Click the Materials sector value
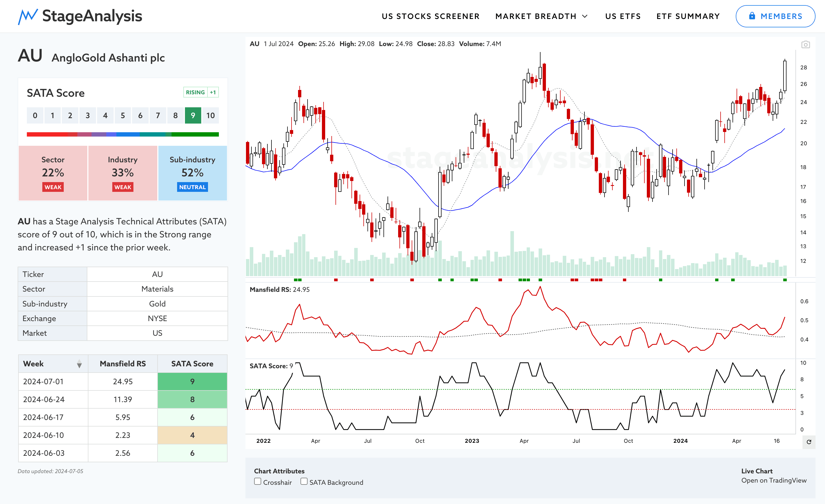Screen dimensions: 825x504 pyautogui.click(x=157, y=289)
